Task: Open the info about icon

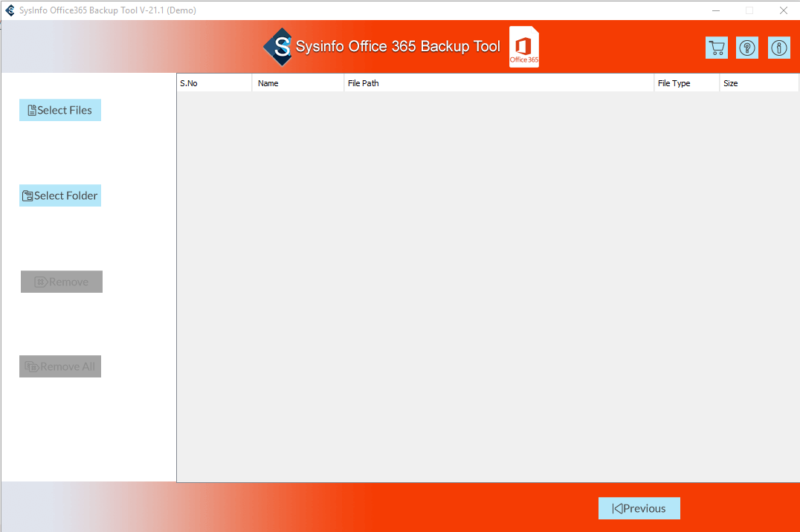Action: pos(778,48)
